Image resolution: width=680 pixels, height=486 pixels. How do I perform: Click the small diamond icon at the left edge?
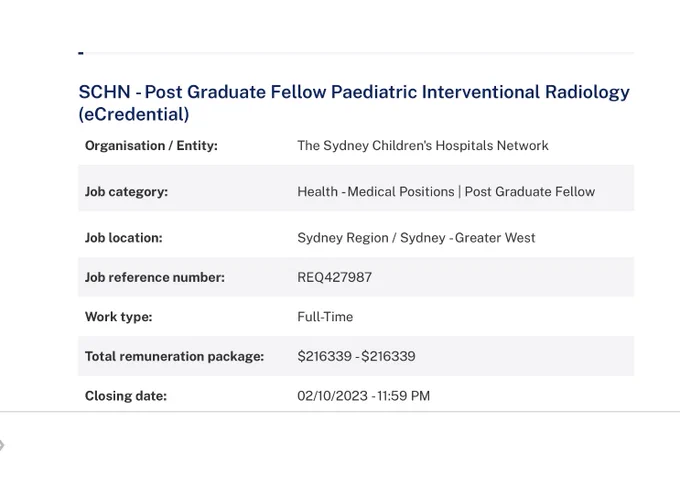pyautogui.click(x=2, y=445)
